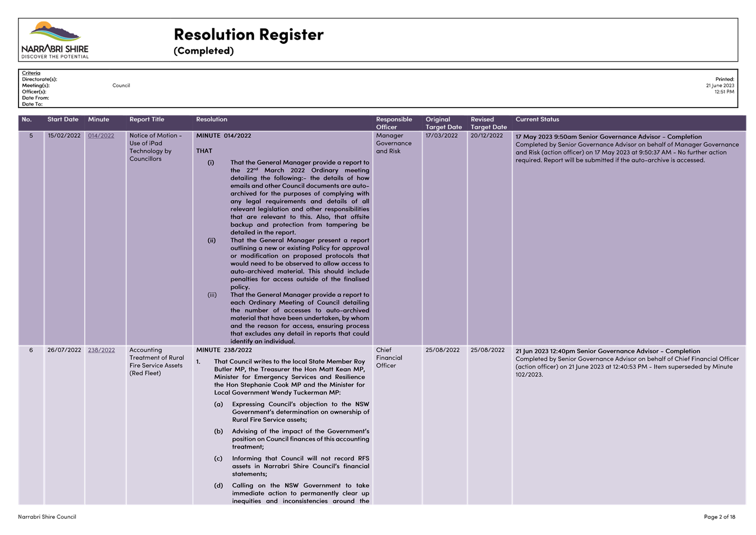
Task: Select the MINUTE 238/2022 resolution heading
Action: click(x=224, y=350)
